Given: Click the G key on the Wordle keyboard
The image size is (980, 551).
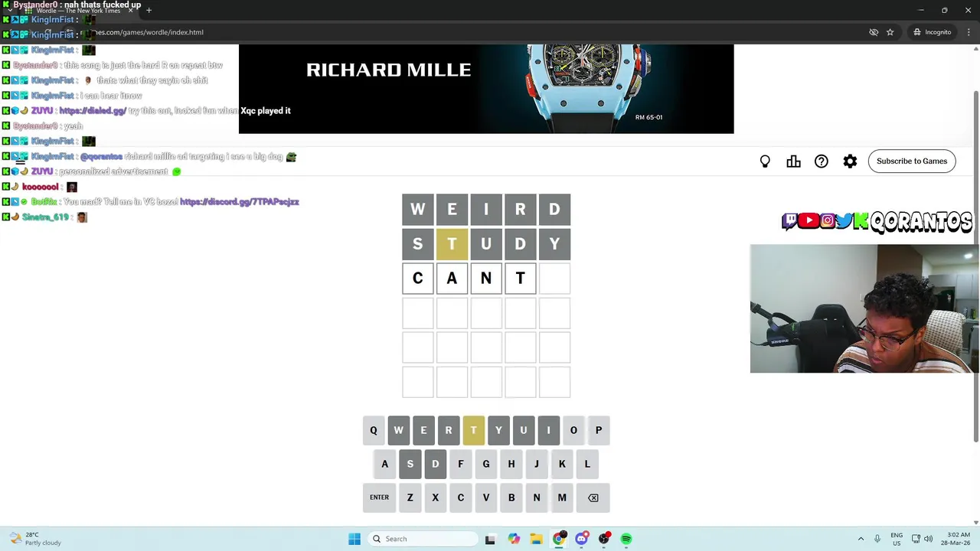Looking at the screenshot, I should tap(485, 464).
